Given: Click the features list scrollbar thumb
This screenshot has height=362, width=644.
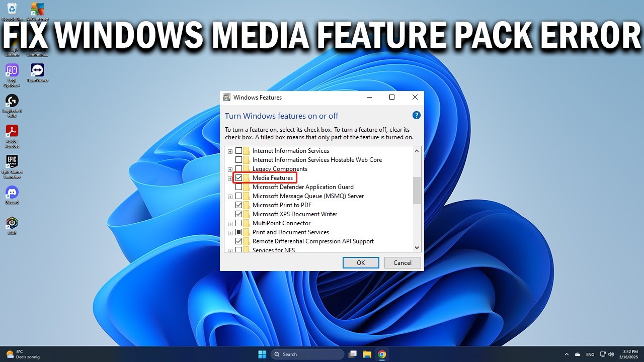Looking at the screenshot, I should 417,191.
